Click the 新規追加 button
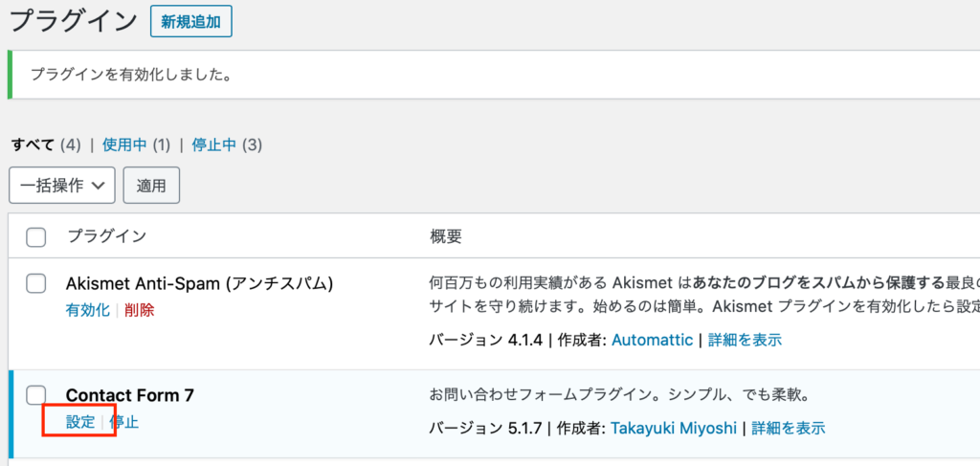Screen dimensions: 980x466 (x=191, y=22)
